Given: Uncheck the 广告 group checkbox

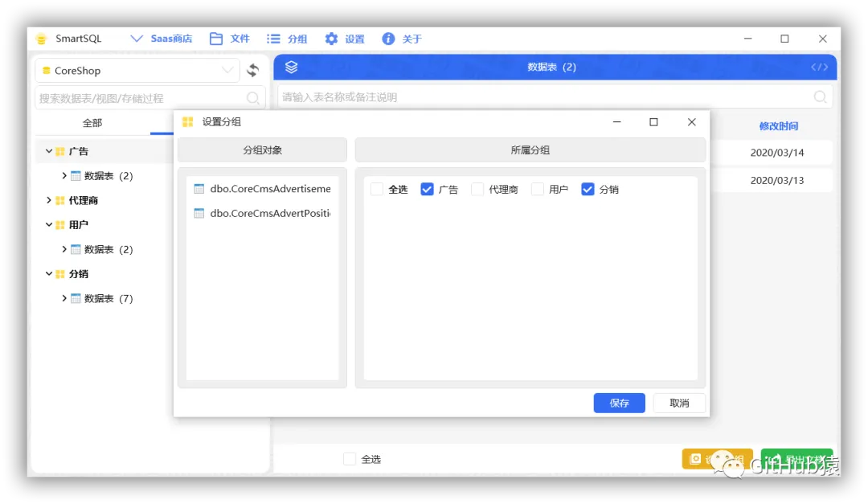Looking at the screenshot, I should (427, 189).
